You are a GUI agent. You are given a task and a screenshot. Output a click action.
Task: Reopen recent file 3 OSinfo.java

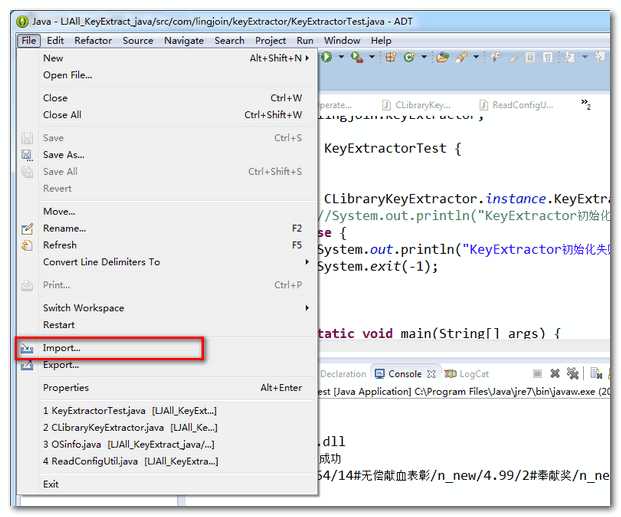point(167,445)
